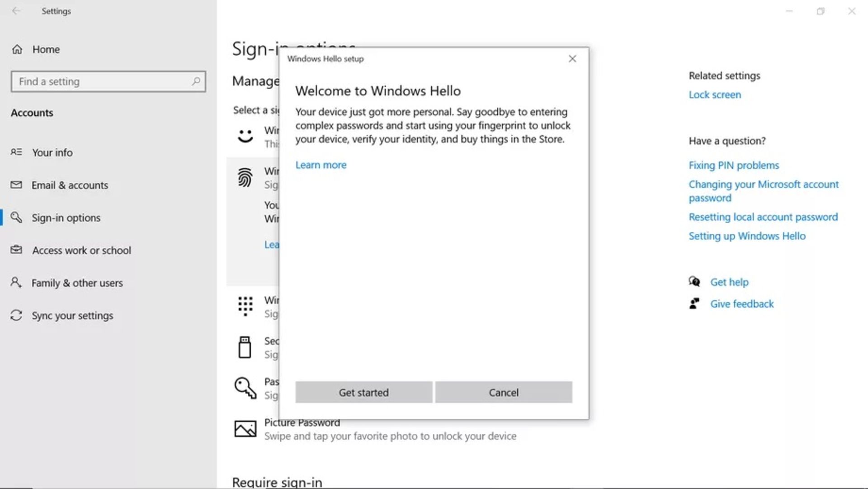
Task: Click the Learn more link in setup dialog
Action: point(320,164)
